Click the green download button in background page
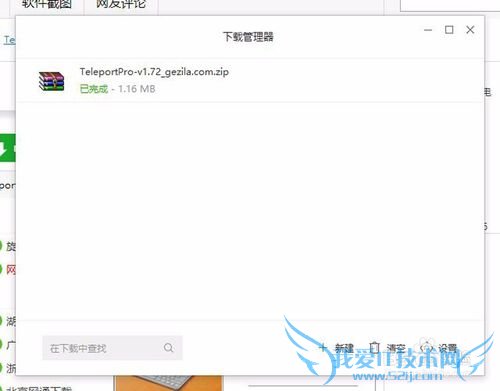This screenshot has width=500, height=391. pos(8,148)
